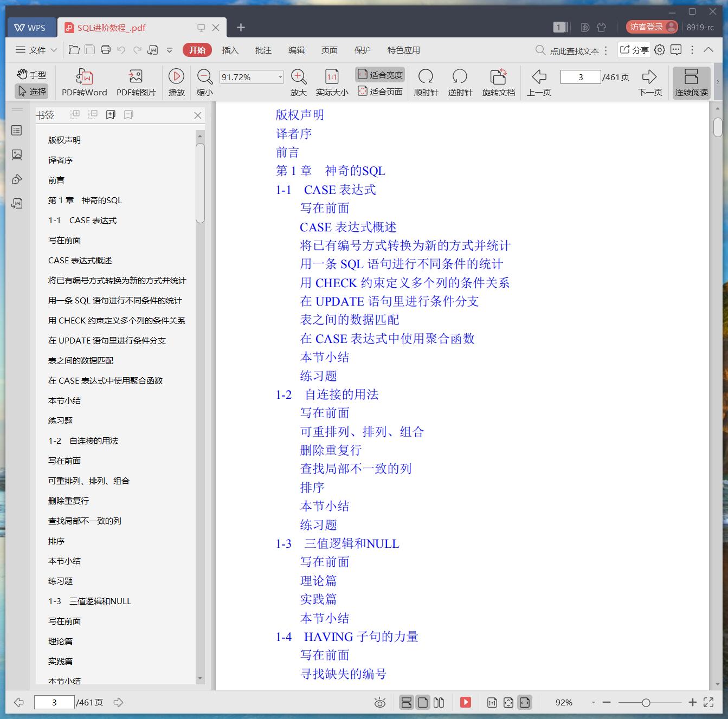Select the 选择 cursor tool
Screen dimensions: 728x719
pos(31,91)
